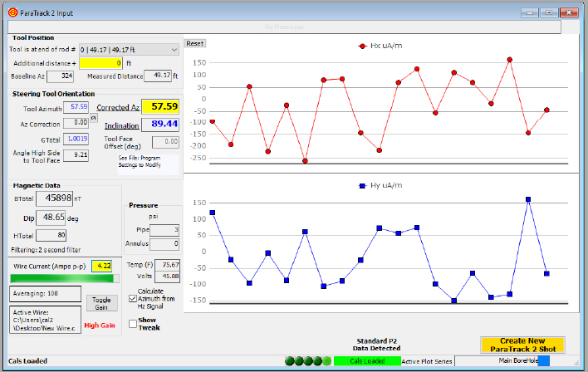Click the ParaTrack app icon in title bar
Screen dimensions: 588x372
coord(10,14)
